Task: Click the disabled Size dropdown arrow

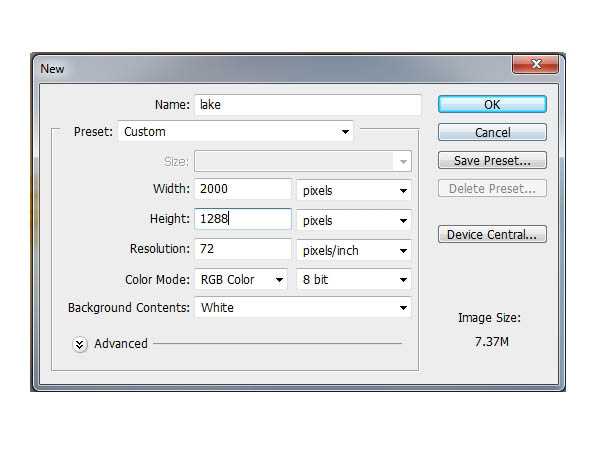Action: coord(403,162)
